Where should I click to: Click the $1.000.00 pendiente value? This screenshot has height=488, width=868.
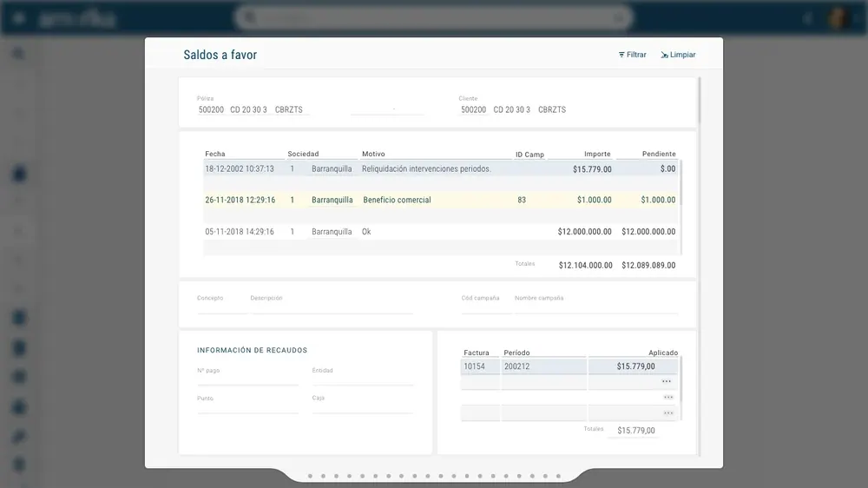658,200
